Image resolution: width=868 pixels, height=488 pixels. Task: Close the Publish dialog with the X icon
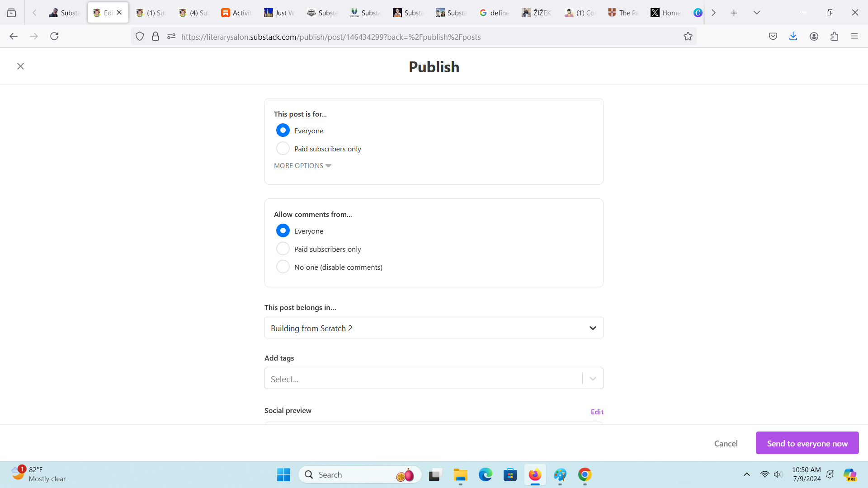(20, 66)
